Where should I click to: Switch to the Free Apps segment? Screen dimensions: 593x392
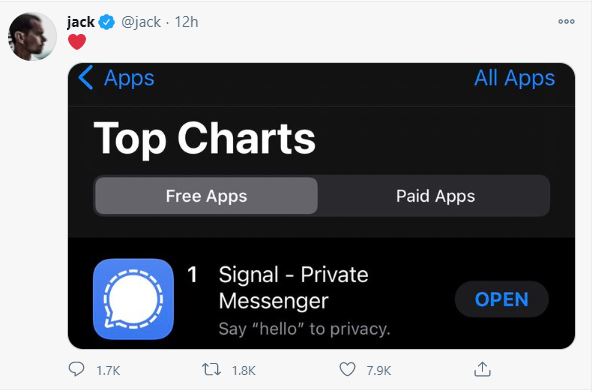point(206,196)
